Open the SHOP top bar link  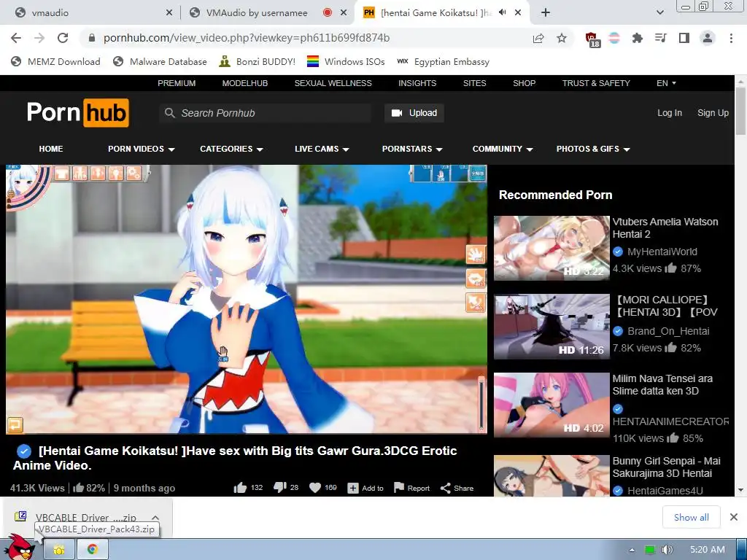tap(524, 83)
